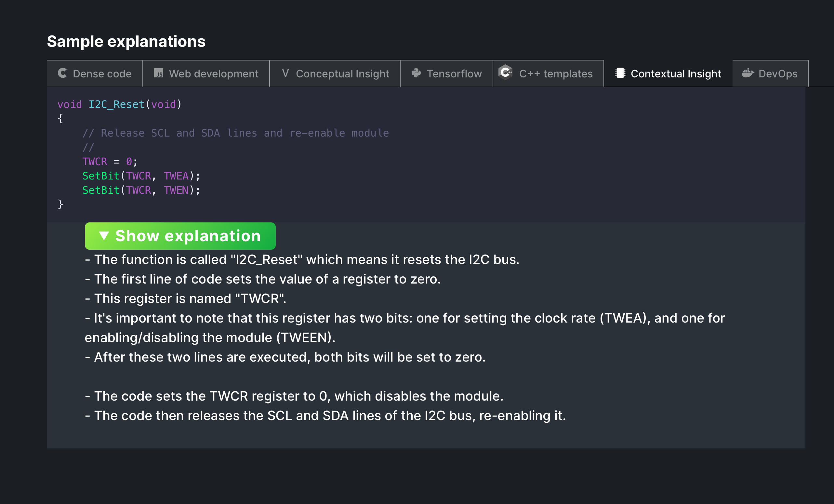Open the C++ templates tab label
The height and width of the screenshot is (504, 834).
coord(556,74)
